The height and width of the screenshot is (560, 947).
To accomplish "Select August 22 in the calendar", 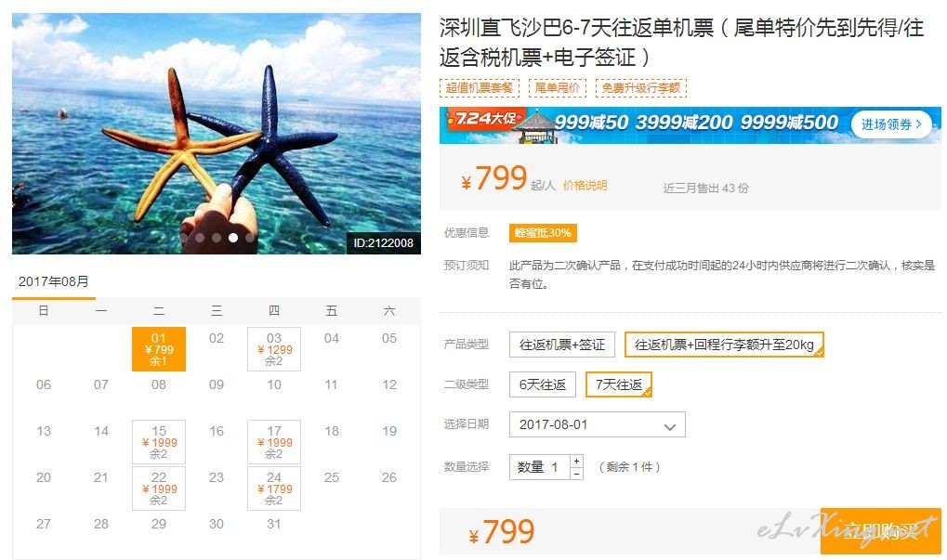I will 159,488.
